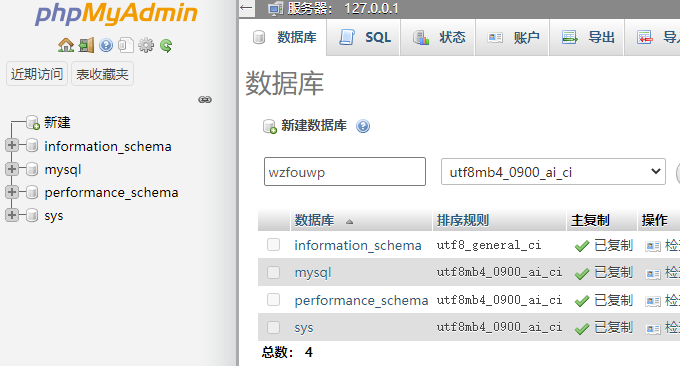Click 主复制 column header
This screenshot has width=680, height=366.
tap(590, 220)
